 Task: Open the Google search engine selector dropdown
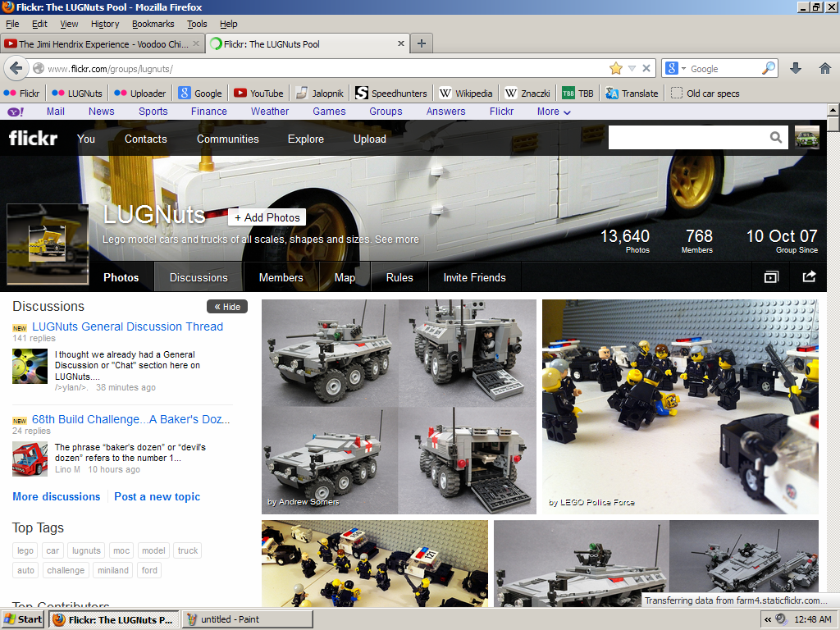(677, 69)
